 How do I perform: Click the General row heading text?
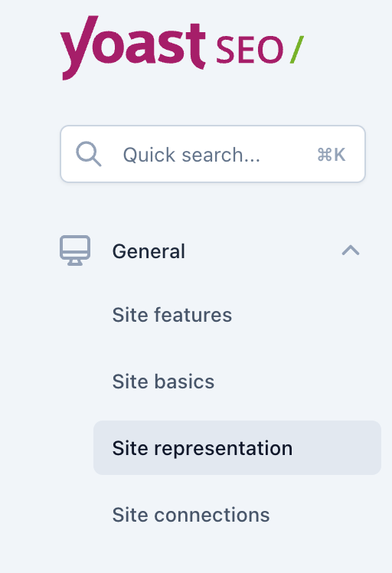[149, 251]
